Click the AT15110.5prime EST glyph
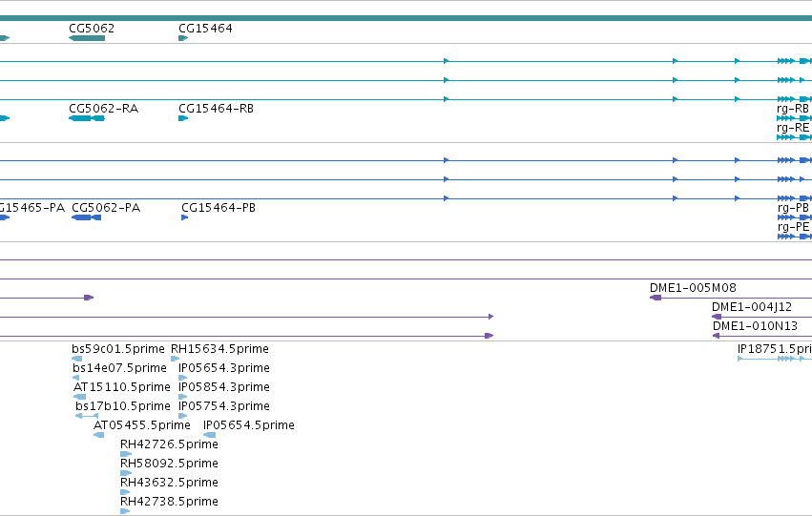Image resolution: width=812 pixels, height=516 pixels. (80, 397)
